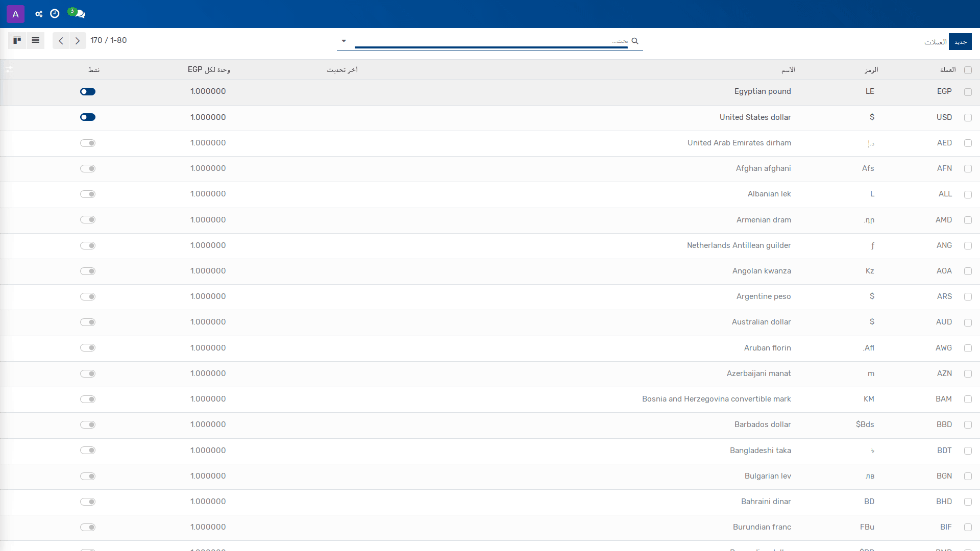Focus the search input field

(491, 41)
